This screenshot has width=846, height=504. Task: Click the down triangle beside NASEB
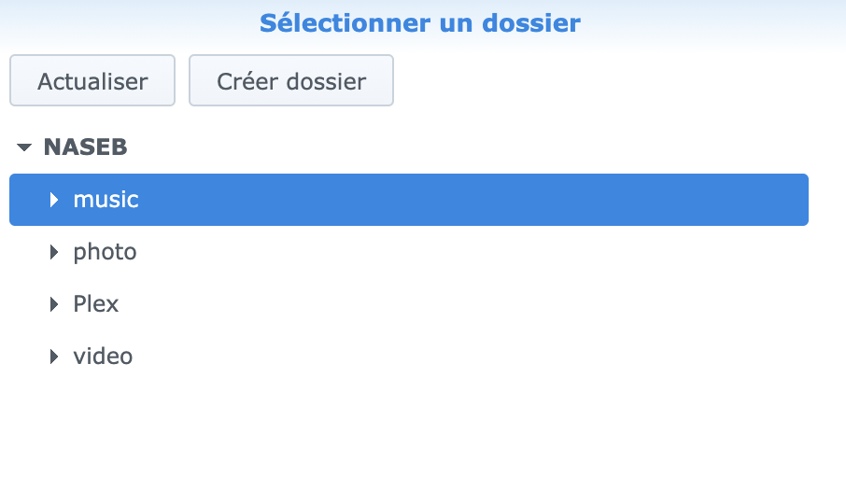click(x=24, y=147)
